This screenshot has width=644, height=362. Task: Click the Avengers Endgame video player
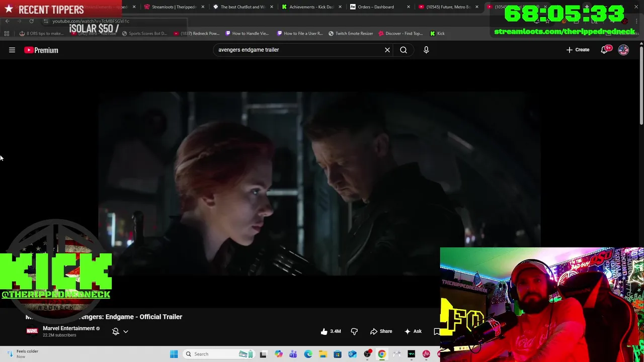[319, 184]
